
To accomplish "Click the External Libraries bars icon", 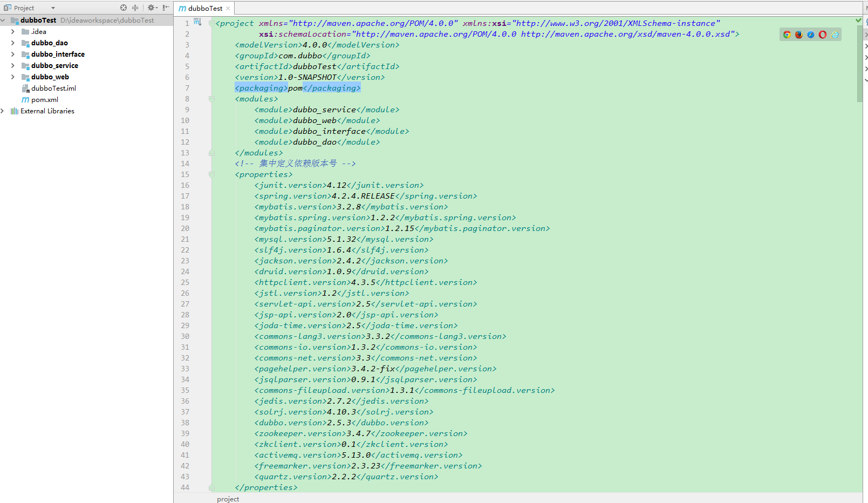I will tap(15, 111).
